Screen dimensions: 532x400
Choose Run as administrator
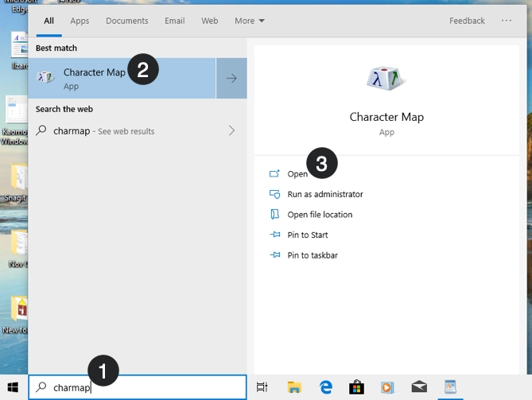[x=324, y=194]
